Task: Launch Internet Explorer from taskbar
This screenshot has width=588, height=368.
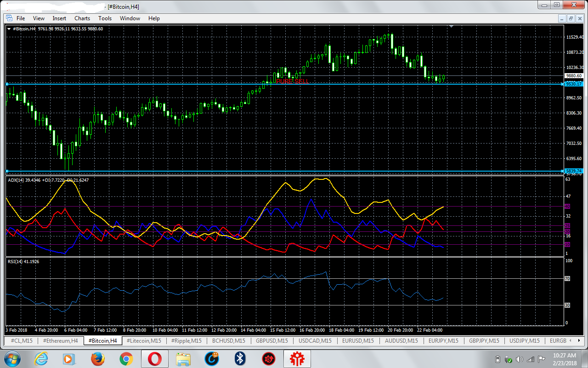Action: click(40, 358)
